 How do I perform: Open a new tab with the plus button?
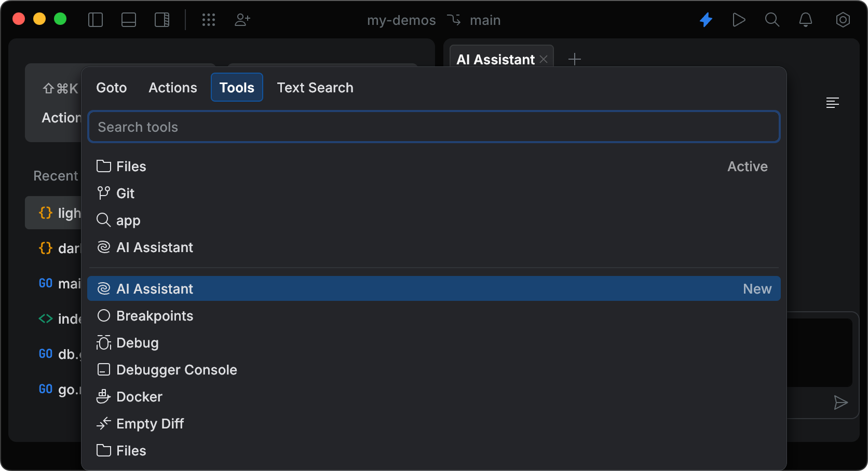click(575, 59)
